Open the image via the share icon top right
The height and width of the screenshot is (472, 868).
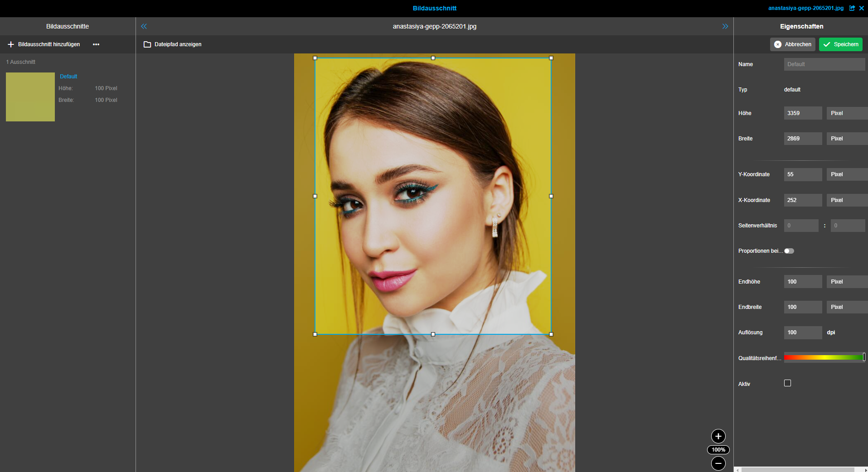[x=852, y=8]
